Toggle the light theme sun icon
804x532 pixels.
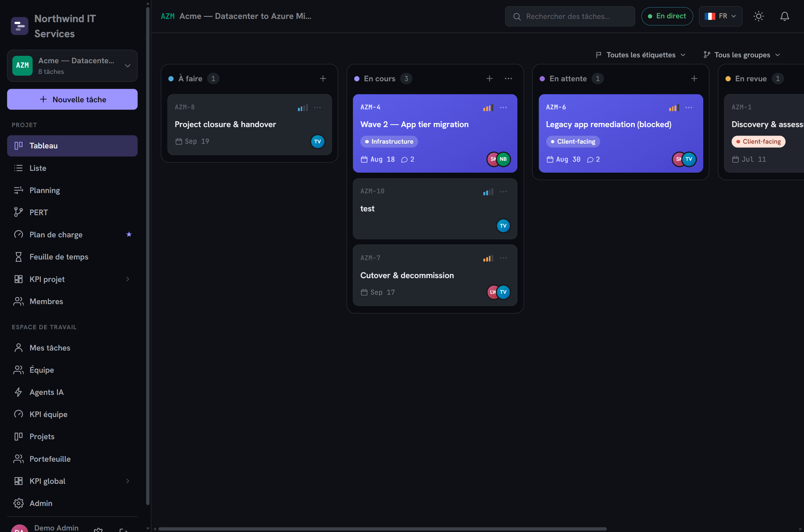click(x=758, y=16)
